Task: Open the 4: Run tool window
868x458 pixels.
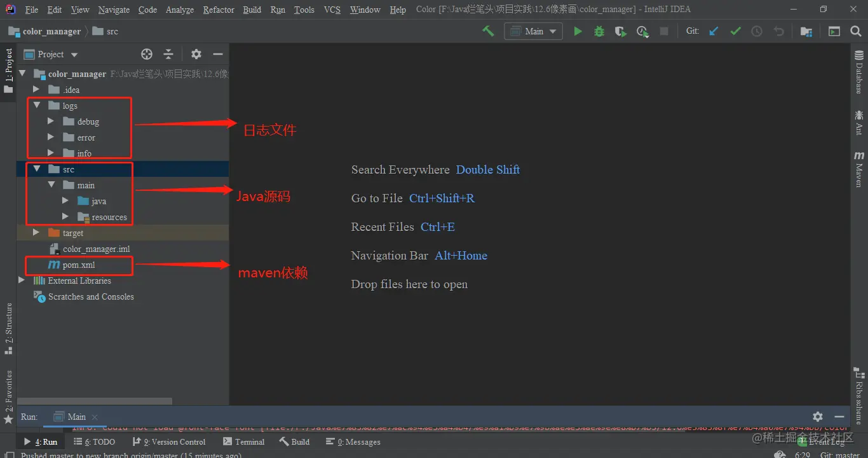Action: 41,441
